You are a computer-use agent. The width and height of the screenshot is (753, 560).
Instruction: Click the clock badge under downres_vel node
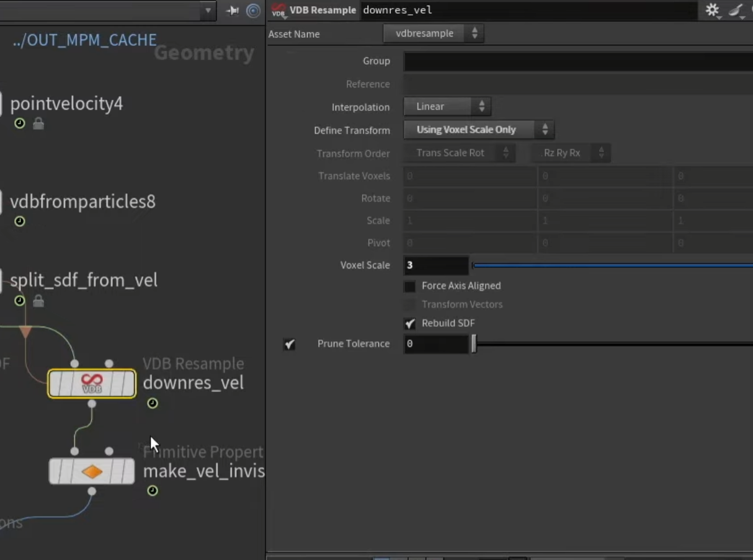153,404
